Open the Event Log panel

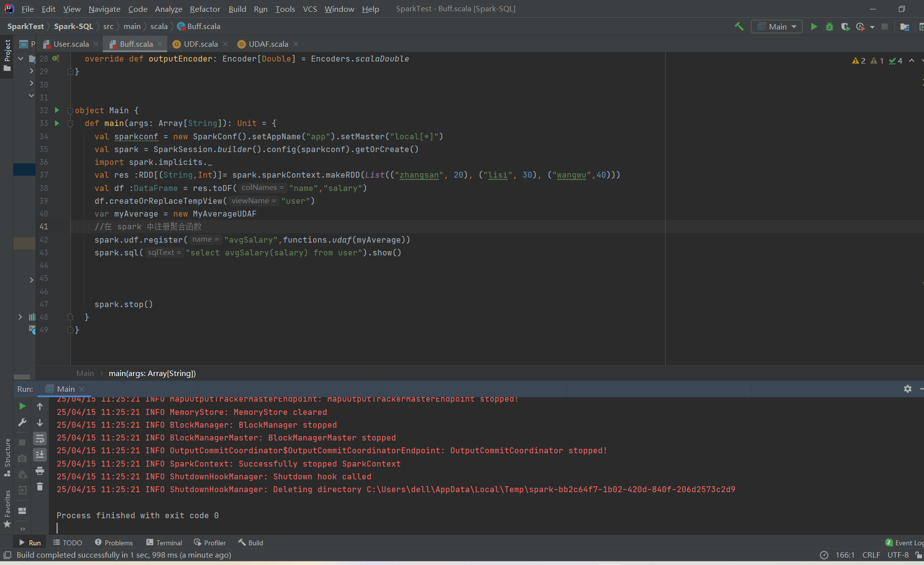click(x=907, y=542)
